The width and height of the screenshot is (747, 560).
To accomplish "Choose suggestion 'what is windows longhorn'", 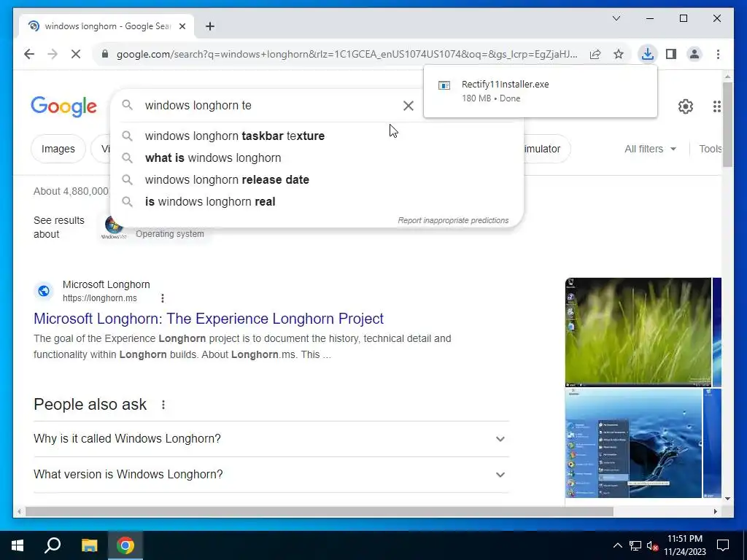I will coord(317,158).
